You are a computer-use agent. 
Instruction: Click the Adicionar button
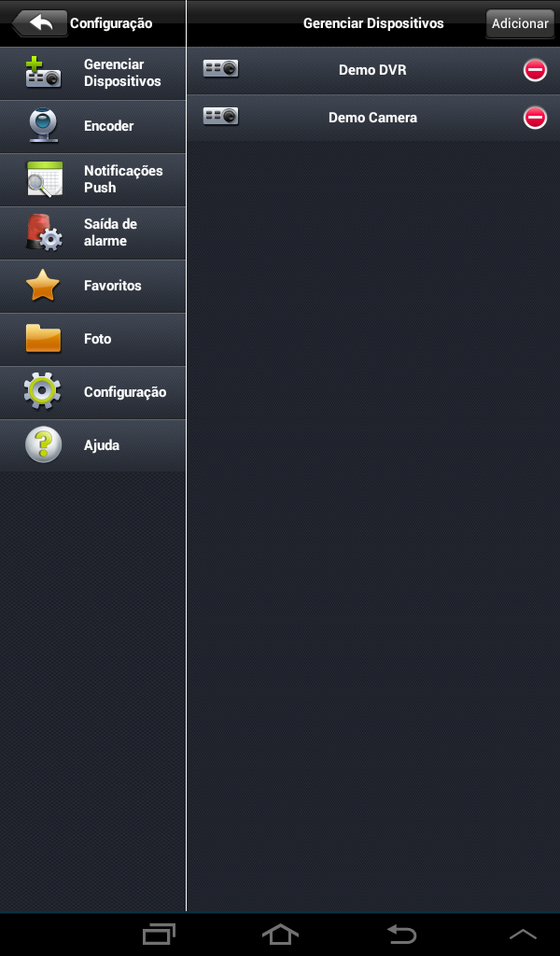coord(520,23)
